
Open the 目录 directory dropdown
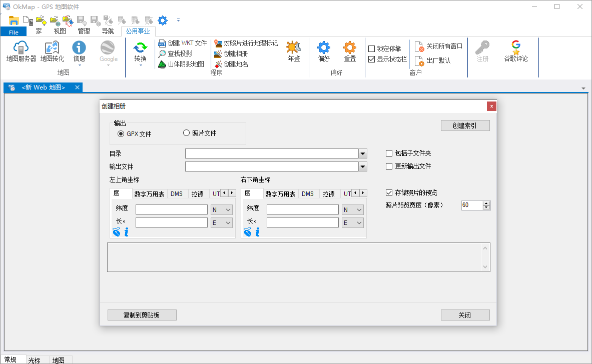pos(363,153)
